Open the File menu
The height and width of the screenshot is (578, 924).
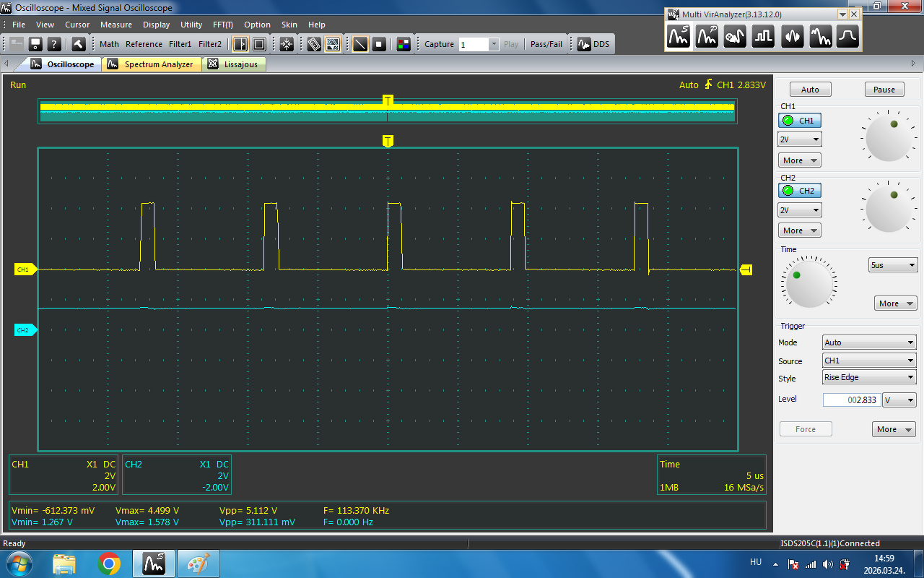pos(19,25)
